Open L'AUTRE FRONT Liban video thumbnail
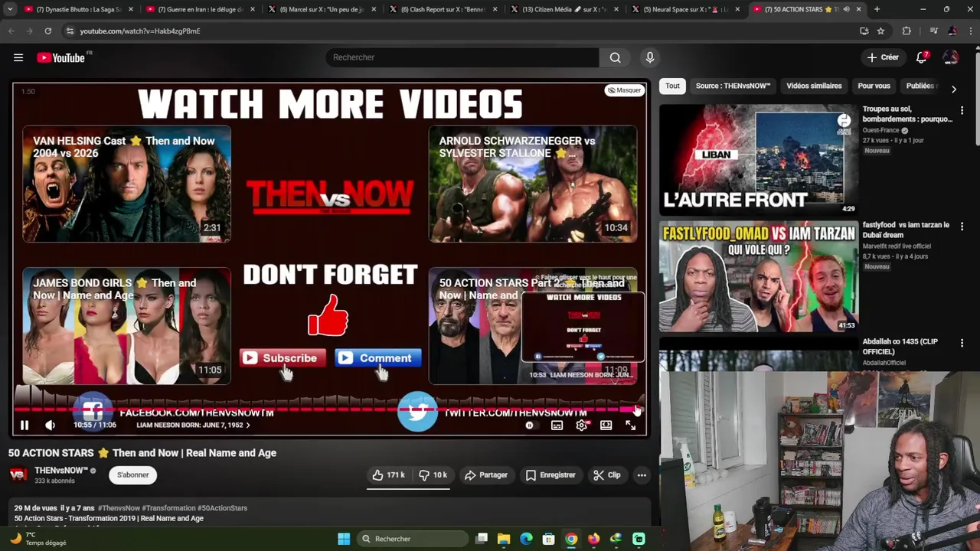The height and width of the screenshot is (551, 980). [x=759, y=160]
